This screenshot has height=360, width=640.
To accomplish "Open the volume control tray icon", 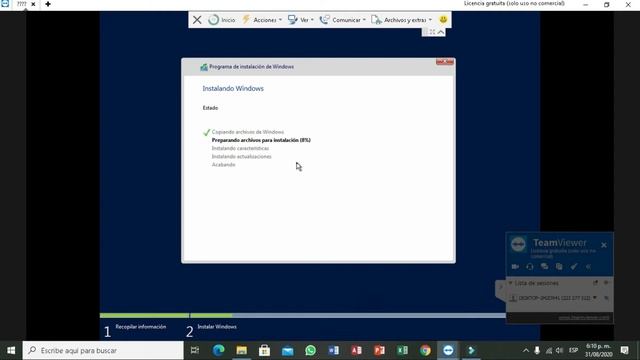I will tap(560, 350).
